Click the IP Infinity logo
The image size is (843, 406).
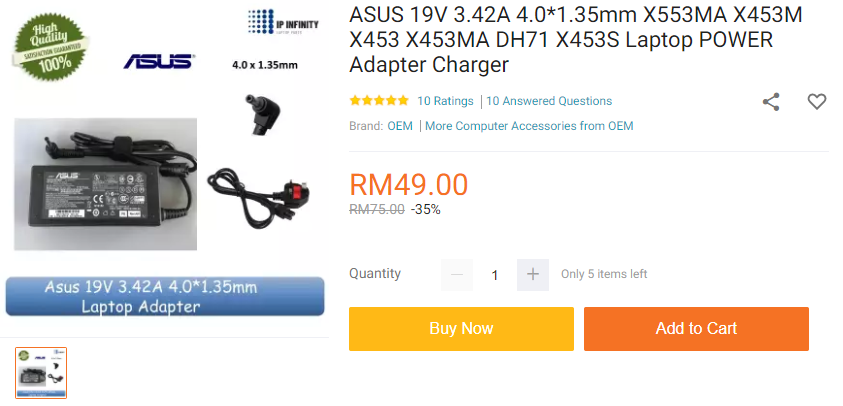click(283, 23)
